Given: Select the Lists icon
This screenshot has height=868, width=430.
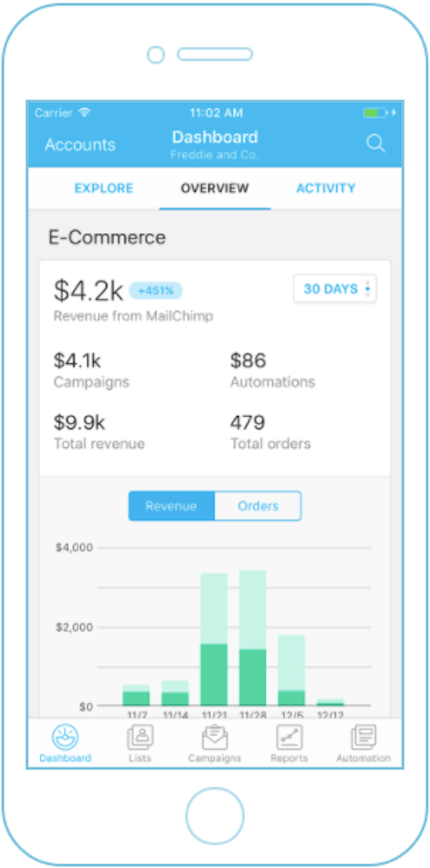Looking at the screenshot, I should 140,737.
